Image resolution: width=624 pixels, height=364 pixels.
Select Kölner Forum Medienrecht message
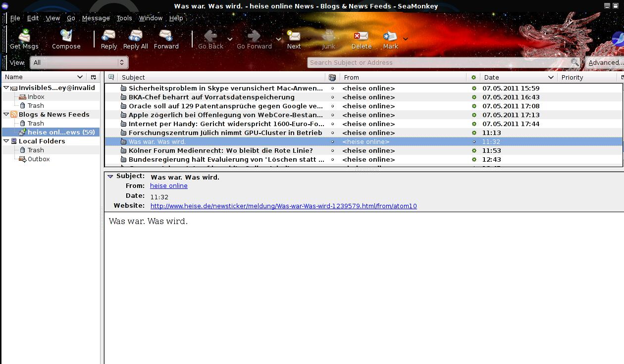220,150
